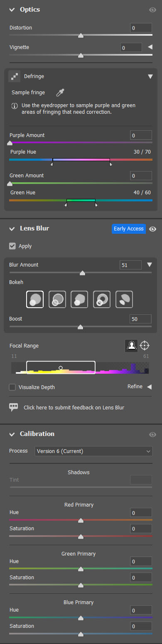Enable the Visualize Depth checkbox
Viewport: 162px width, 644px height.
tap(12, 387)
